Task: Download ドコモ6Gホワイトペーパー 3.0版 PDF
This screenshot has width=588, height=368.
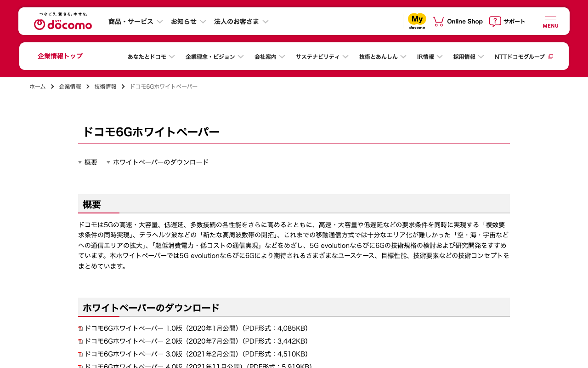Action: coord(196,354)
